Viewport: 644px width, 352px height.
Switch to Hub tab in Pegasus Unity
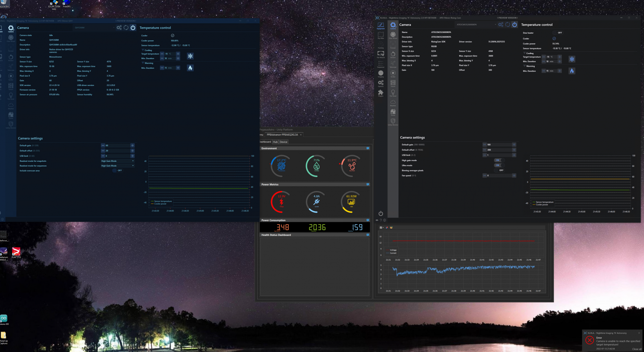coord(275,142)
